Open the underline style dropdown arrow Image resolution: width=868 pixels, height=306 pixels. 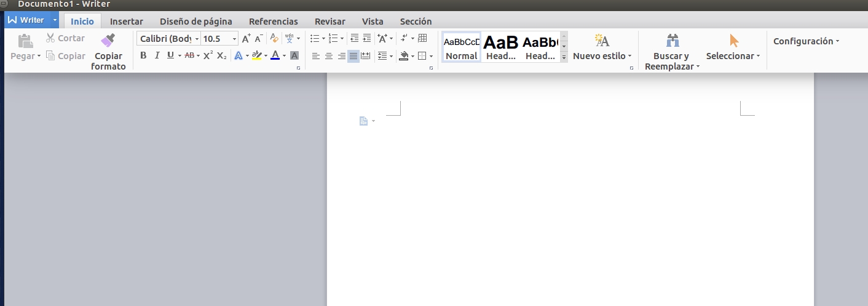click(x=180, y=56)
